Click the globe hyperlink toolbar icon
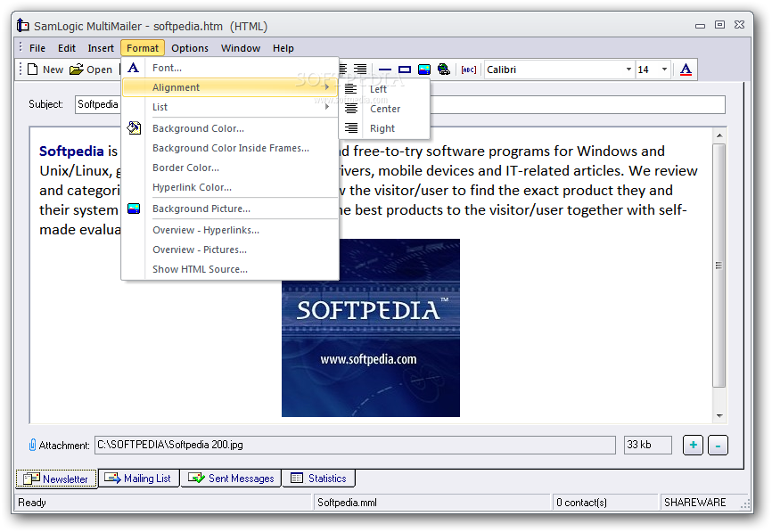The width and height of the screenshot is (772, 532). point(444,70)
